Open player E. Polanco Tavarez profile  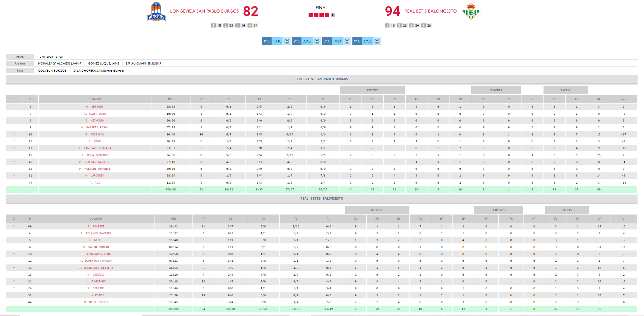coord(96,233)
